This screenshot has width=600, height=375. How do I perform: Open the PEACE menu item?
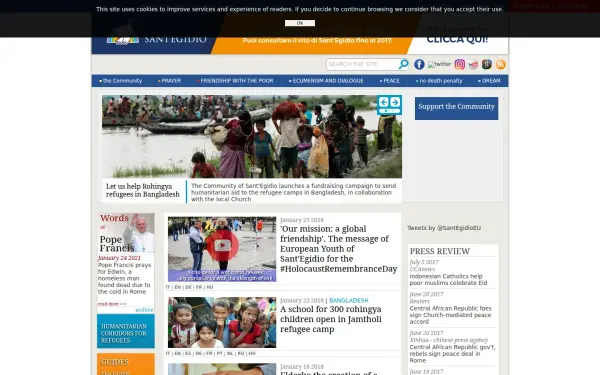tap(390, 81)
